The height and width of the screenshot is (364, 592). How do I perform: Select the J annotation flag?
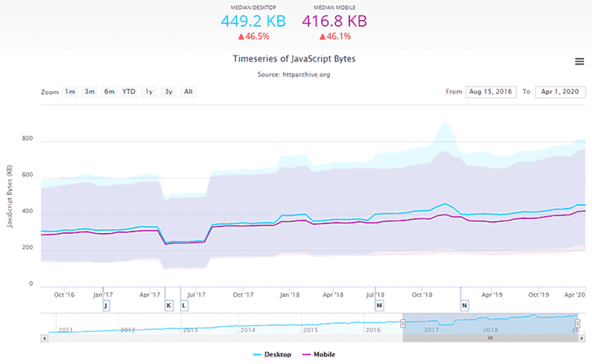(x=106, y=305)
